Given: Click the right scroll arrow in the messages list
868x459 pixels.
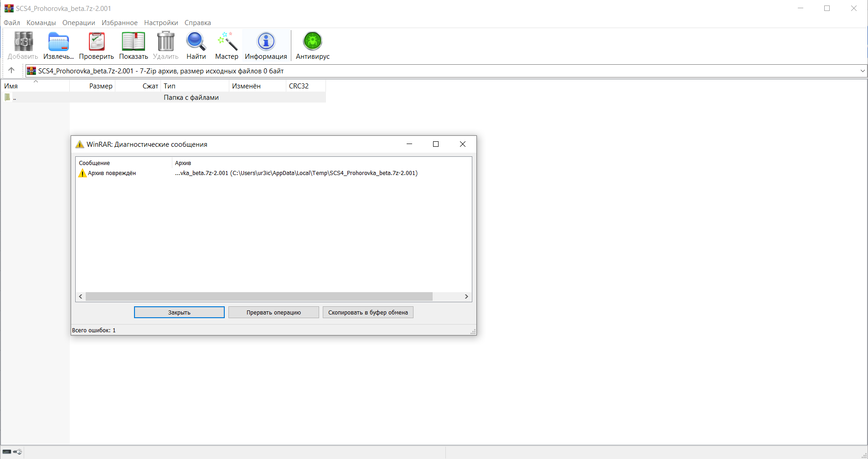Looking at the screenshot, I should [466, 296].
